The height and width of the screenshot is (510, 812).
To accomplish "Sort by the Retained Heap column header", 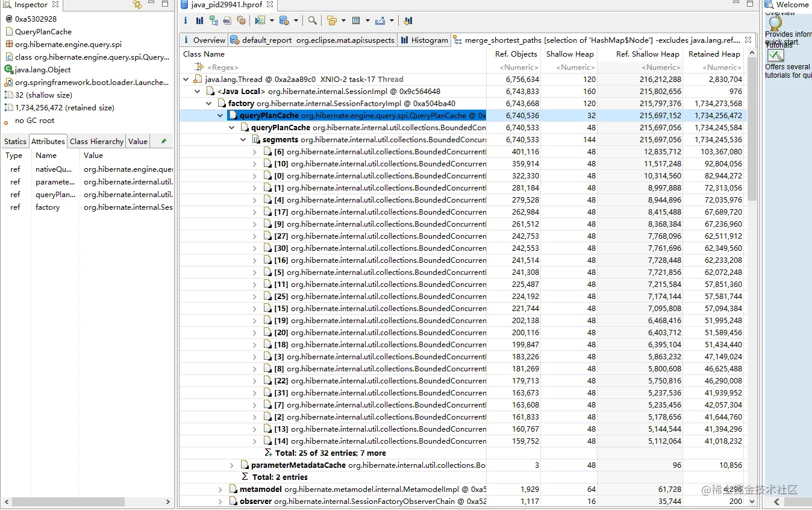I will 714,54.
